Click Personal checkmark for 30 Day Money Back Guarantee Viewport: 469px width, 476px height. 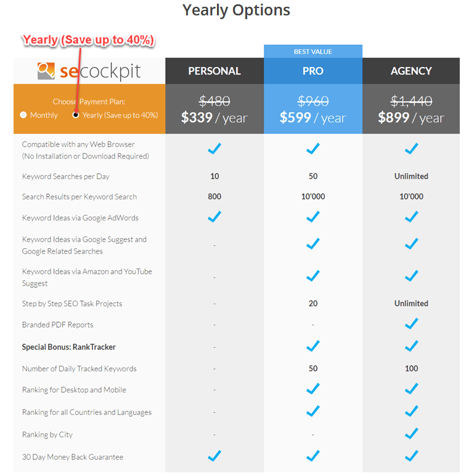coord(214,456)
